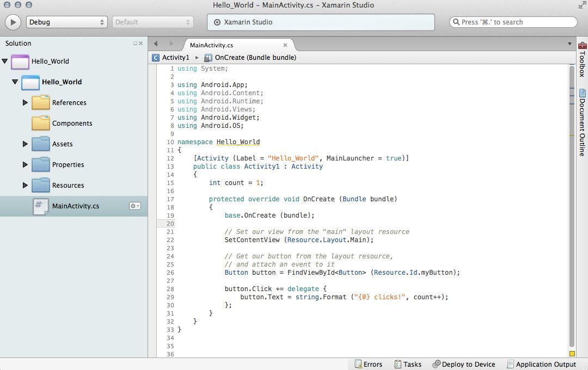Focus the search field
This screenshot has width=588, height=370.
pyautogui.click(x=513, y=22)
